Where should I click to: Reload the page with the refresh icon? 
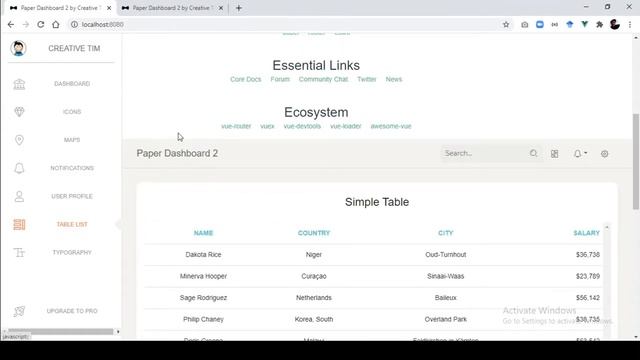40,24
